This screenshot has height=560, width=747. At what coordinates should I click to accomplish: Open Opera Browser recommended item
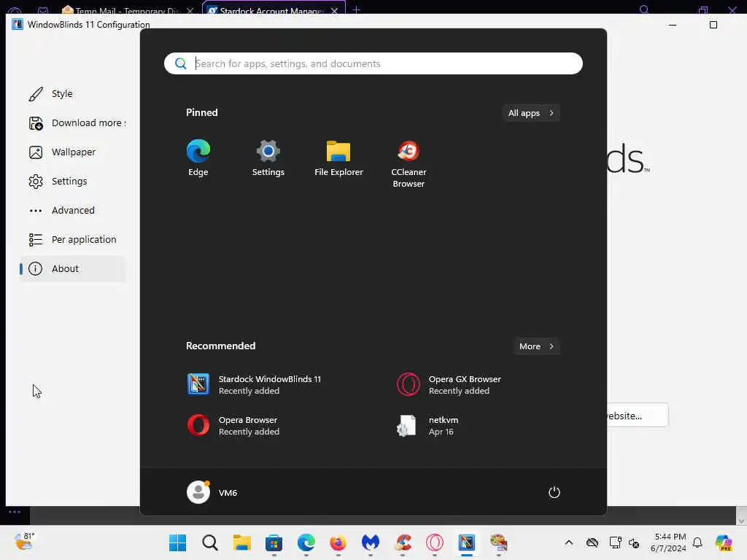point(233,426)
